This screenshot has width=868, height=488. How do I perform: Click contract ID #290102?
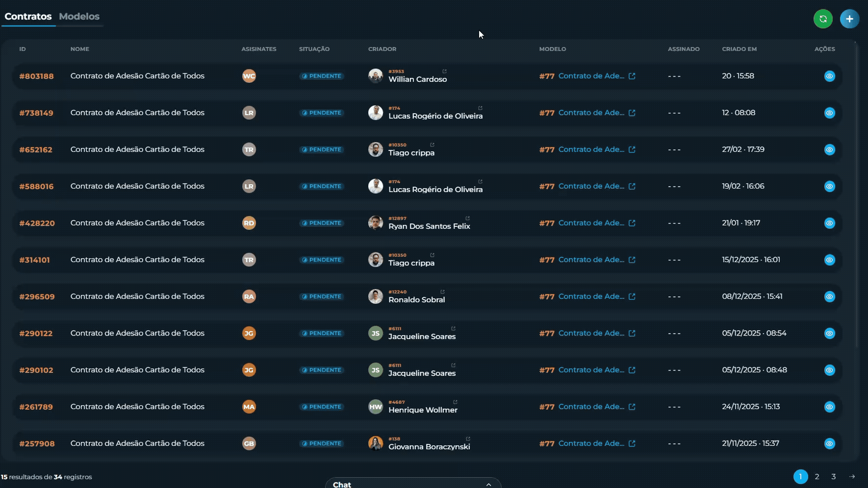[36, 370]
